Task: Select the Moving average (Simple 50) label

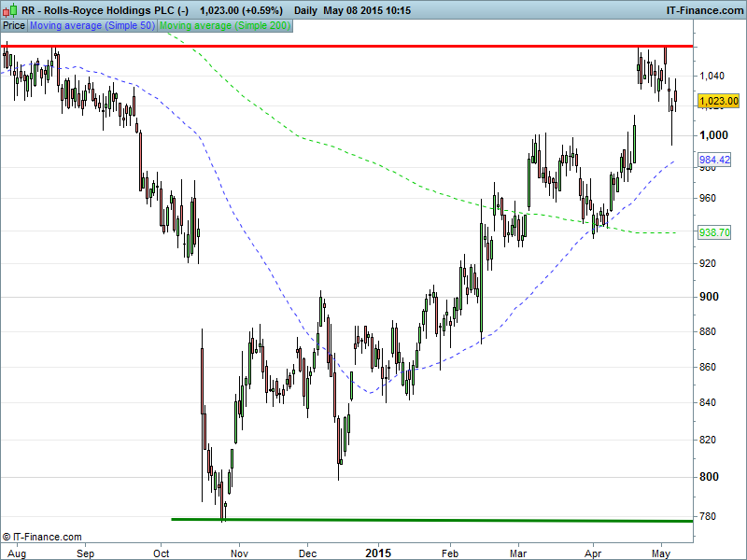Action: coord(92,26)
